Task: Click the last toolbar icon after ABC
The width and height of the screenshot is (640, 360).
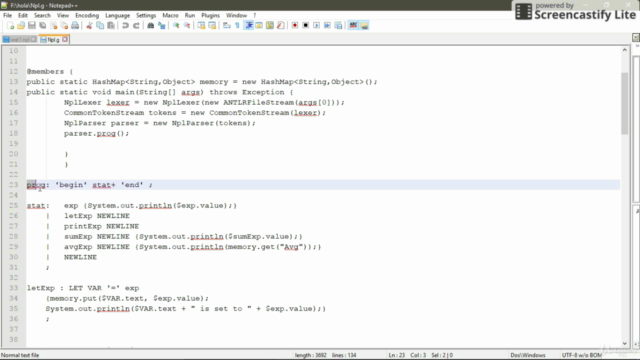Action: point(364,26)
